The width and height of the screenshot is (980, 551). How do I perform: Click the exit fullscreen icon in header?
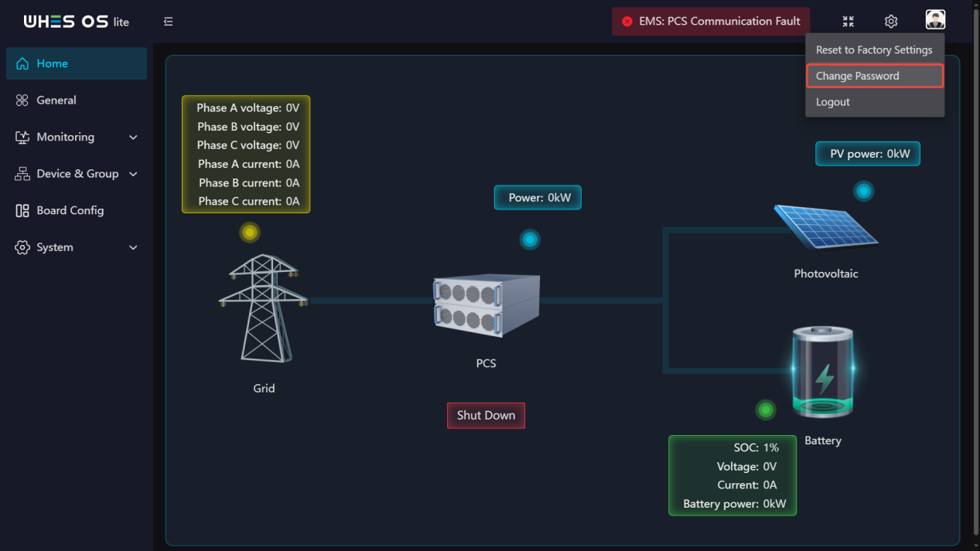tap(849, 22)
